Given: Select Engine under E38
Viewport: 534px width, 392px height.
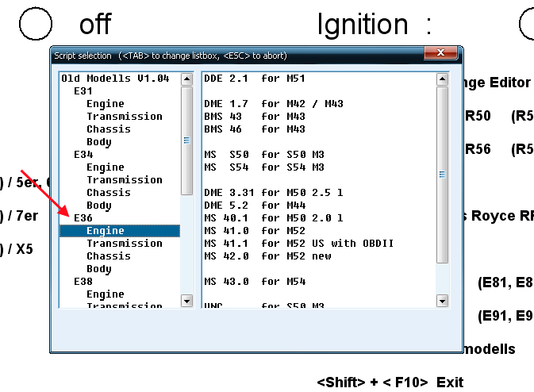Looking at the screenshot, I should 106,294.
